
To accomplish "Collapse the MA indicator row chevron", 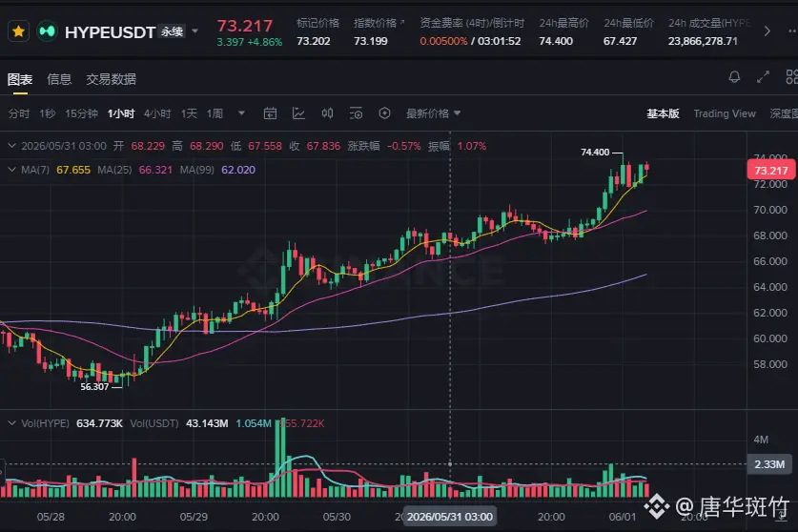I will click(x=11, y=170).
